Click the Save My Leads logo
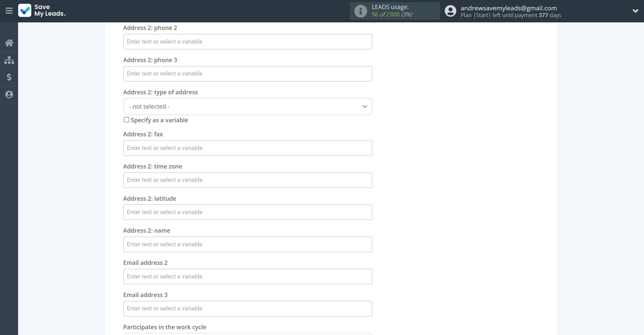 click(42, 11)
